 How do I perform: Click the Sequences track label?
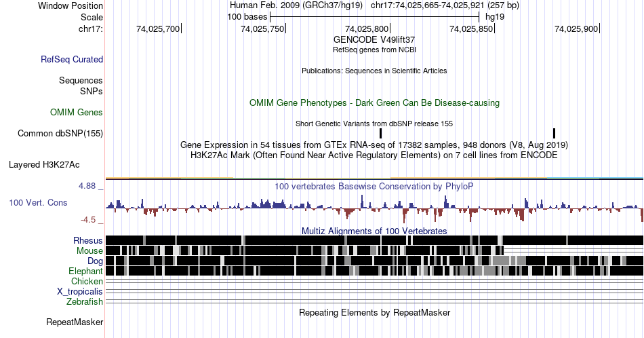81,80
